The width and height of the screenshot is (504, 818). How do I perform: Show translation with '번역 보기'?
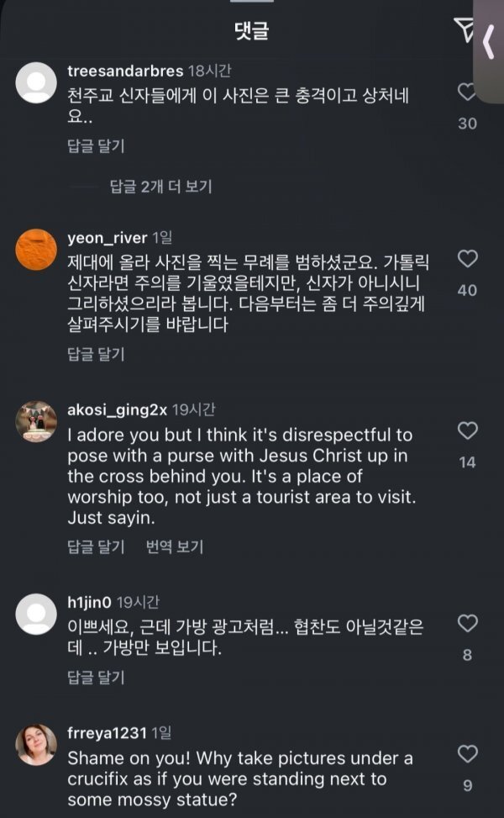coord(175,546)
